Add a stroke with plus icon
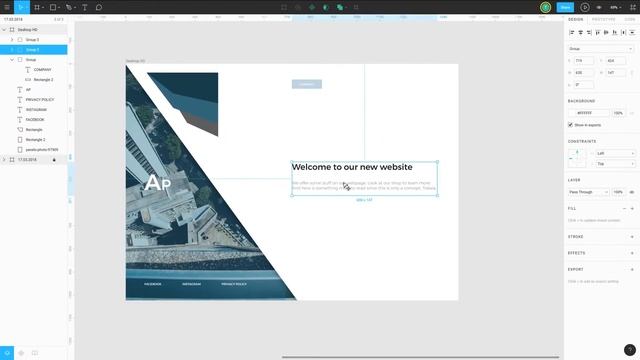Viewport: 640px width, 360px height. 632,237
